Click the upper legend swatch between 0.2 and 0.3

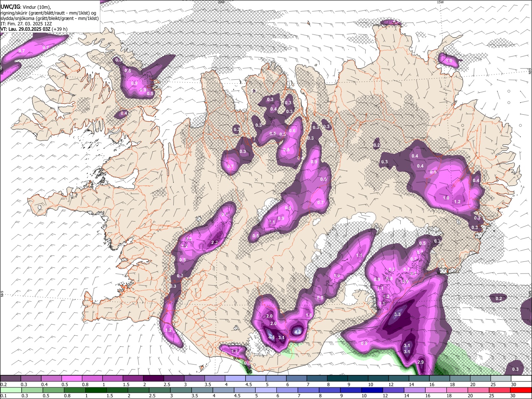(10, 378)
